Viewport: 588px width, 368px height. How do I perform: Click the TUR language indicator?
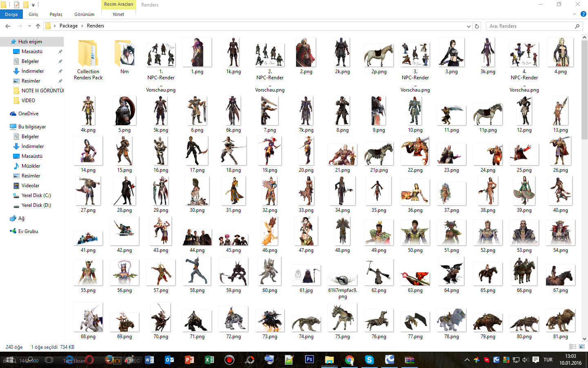548,360
